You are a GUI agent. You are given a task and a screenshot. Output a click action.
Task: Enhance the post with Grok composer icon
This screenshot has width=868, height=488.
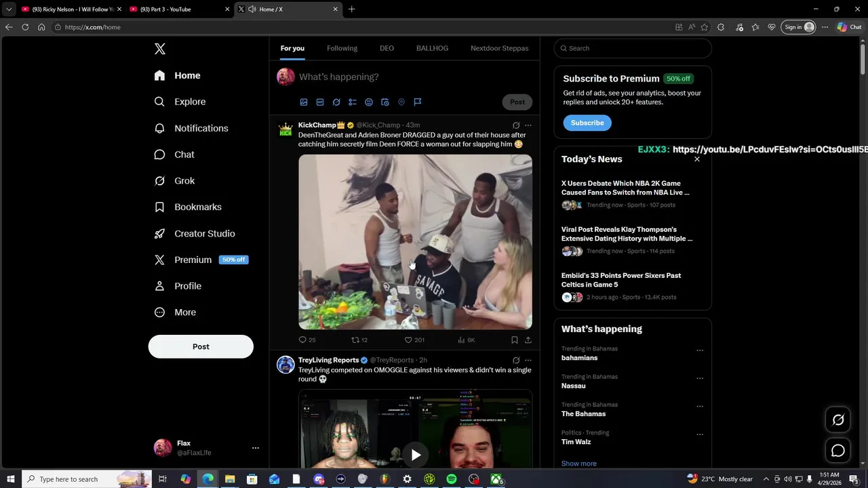(x=336, y=102)
